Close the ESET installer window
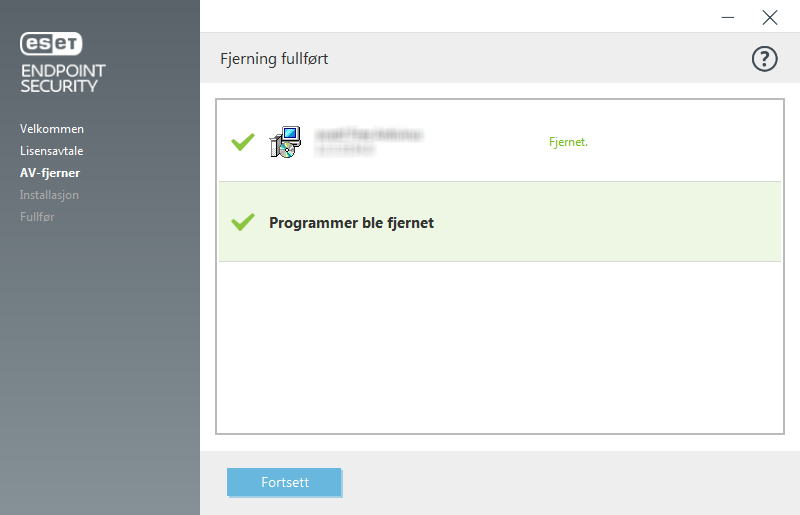Viewport: 800px width, 515px height. coord(769,17)
